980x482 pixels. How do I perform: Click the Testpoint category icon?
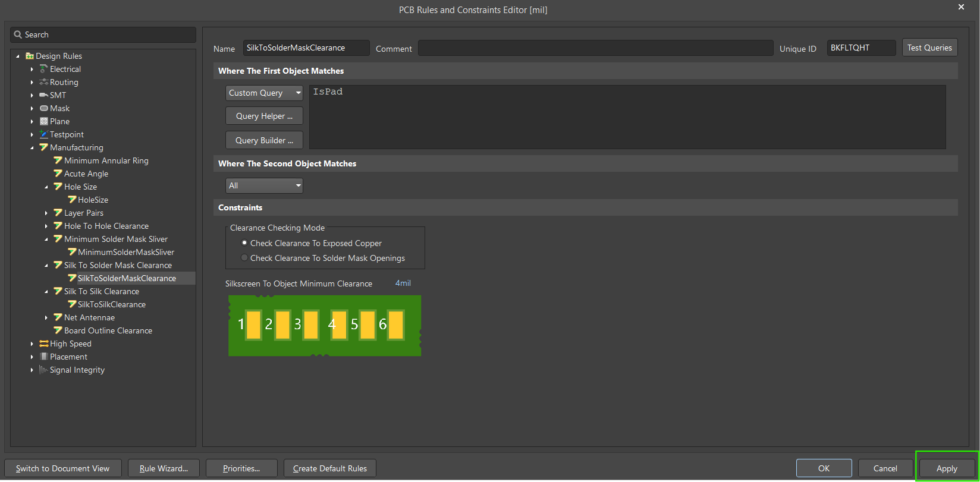[x=43, y=134]
